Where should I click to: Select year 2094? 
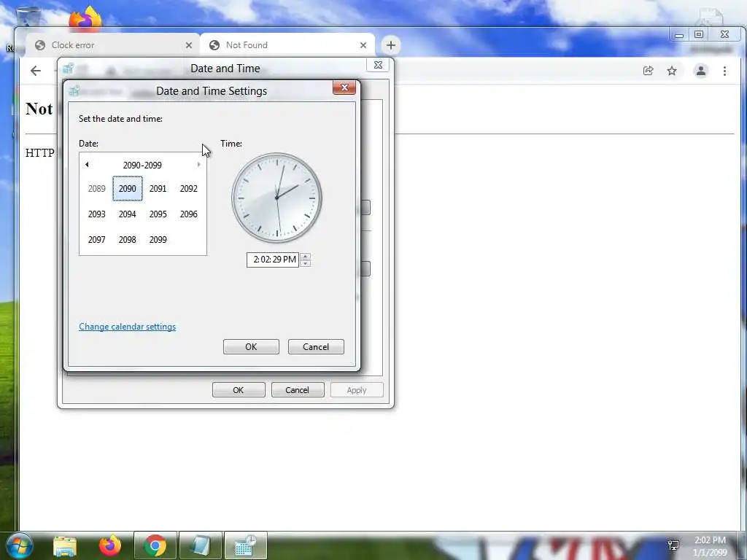coord(127,214)
